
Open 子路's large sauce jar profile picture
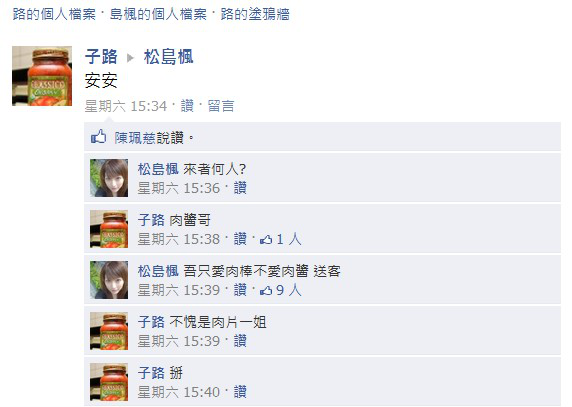[42, 76]
